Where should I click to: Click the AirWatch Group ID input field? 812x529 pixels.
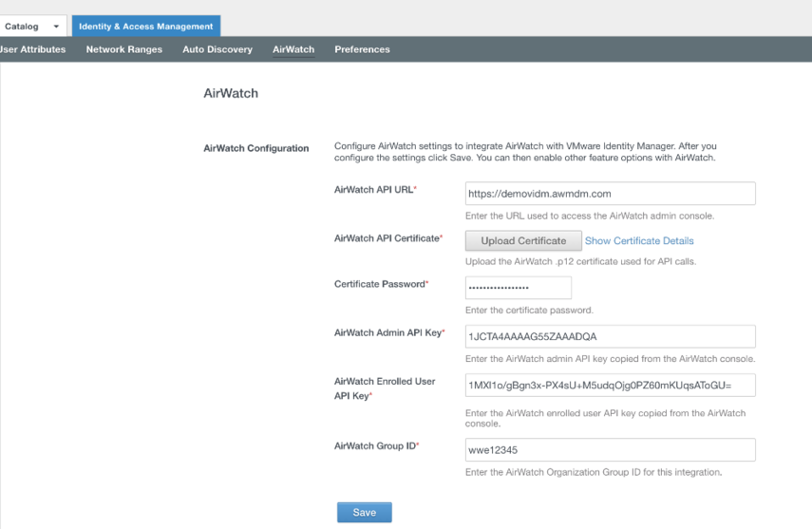click(x=610, y=449)
